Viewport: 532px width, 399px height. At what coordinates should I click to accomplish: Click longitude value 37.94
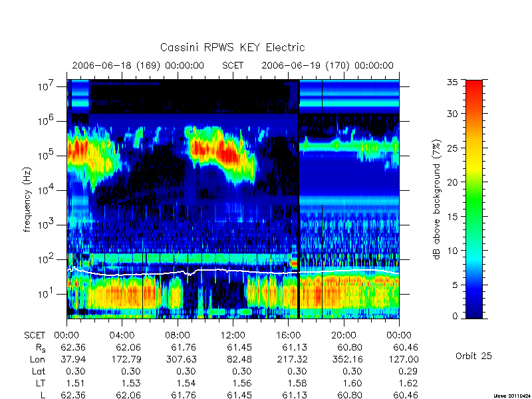73,359
